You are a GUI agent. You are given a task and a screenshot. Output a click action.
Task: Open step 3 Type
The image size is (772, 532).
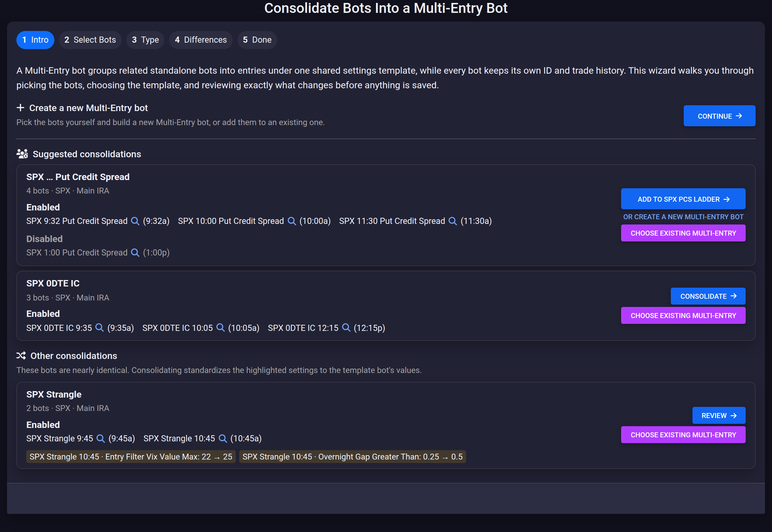[x=145, y=40]
